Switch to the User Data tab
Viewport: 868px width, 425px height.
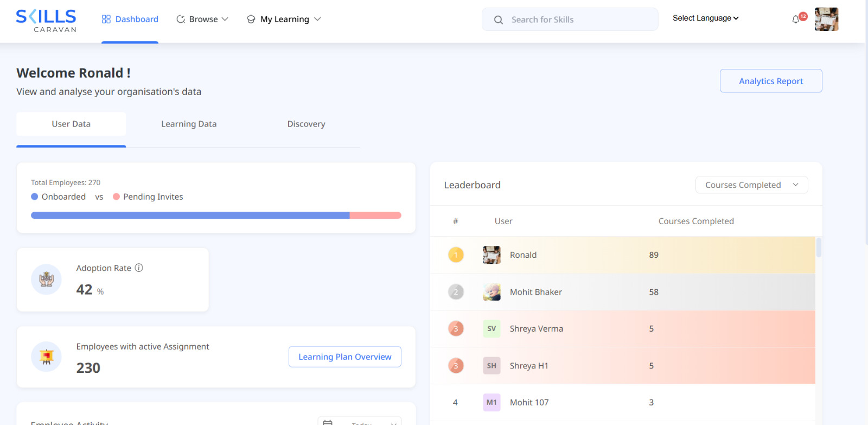click(x=71, y=124)
